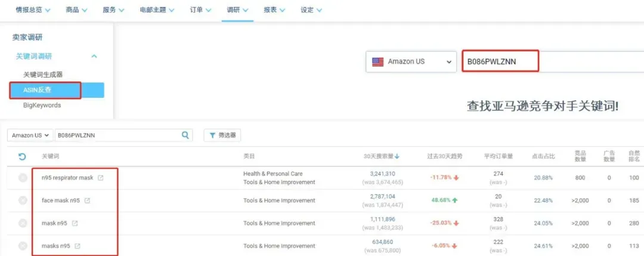This screenshot has width=644, height=256.
Task: Open the 报表 menu
Action: tap(274, 10)
